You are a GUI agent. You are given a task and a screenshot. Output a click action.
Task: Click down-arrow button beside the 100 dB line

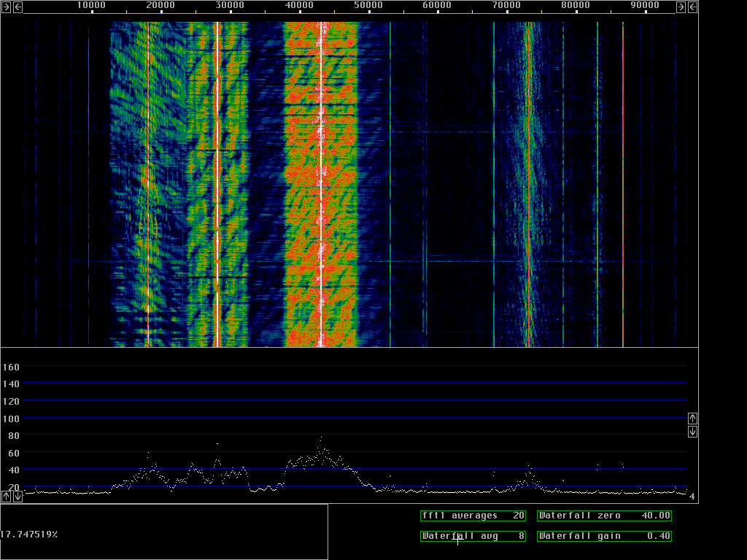[693, 432]
